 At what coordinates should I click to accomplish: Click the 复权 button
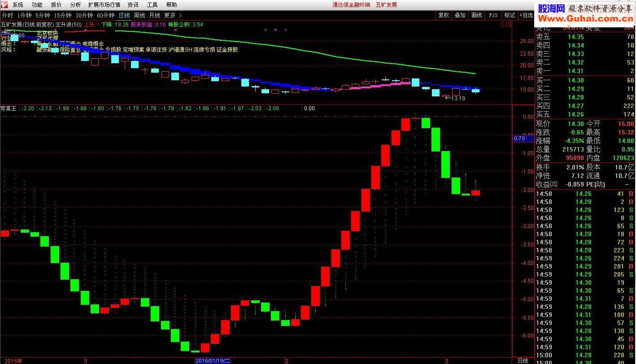444,15
